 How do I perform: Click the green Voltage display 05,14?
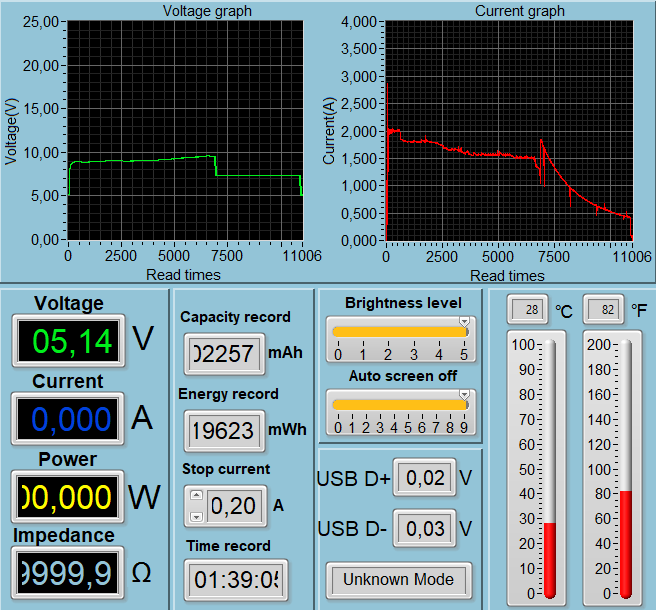click(68, 341)
